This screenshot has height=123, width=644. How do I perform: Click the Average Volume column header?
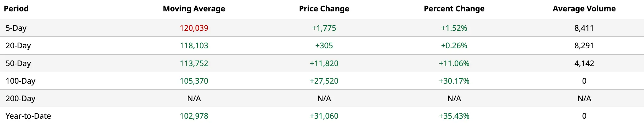(x=584, y=9)
